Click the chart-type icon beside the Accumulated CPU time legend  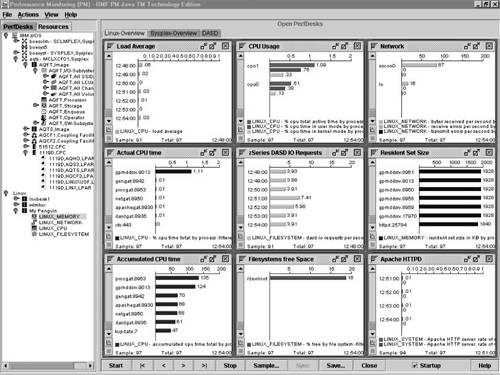109,342
